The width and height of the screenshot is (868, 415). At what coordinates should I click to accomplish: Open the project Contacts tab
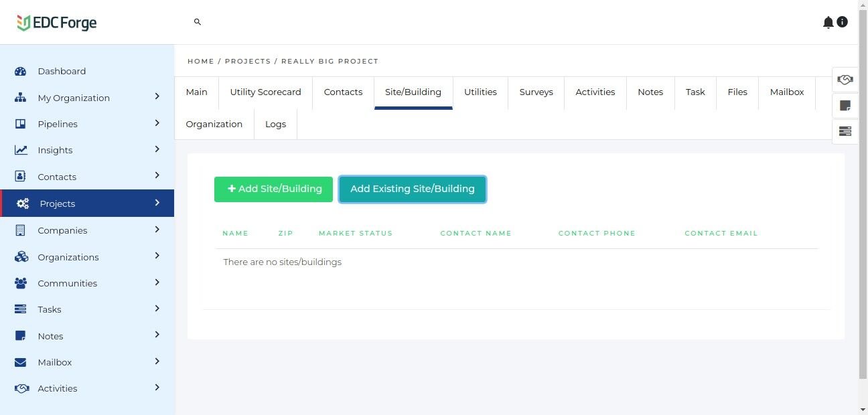343,92
